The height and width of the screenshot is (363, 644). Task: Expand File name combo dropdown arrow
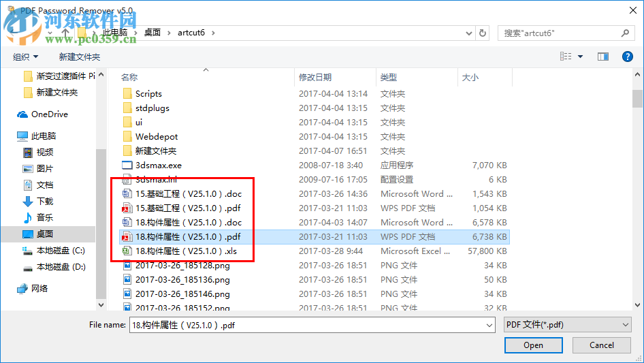tap(489, 325)
